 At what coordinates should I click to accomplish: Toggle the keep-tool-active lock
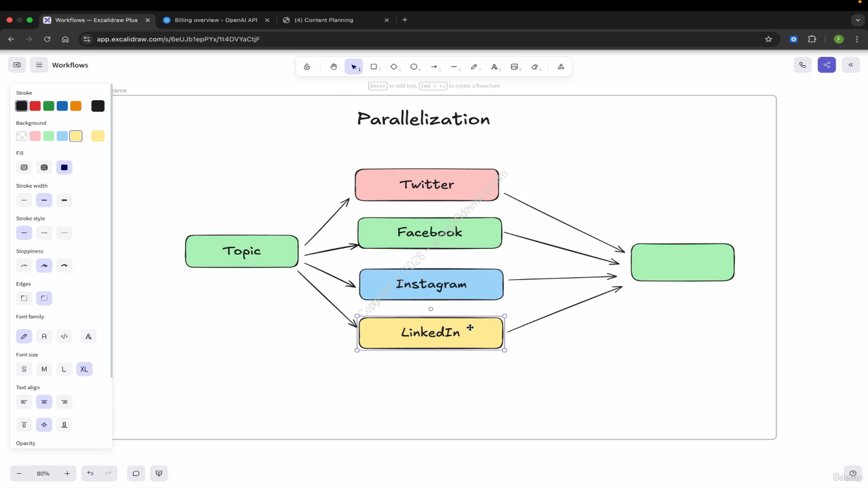pos(307,66)
